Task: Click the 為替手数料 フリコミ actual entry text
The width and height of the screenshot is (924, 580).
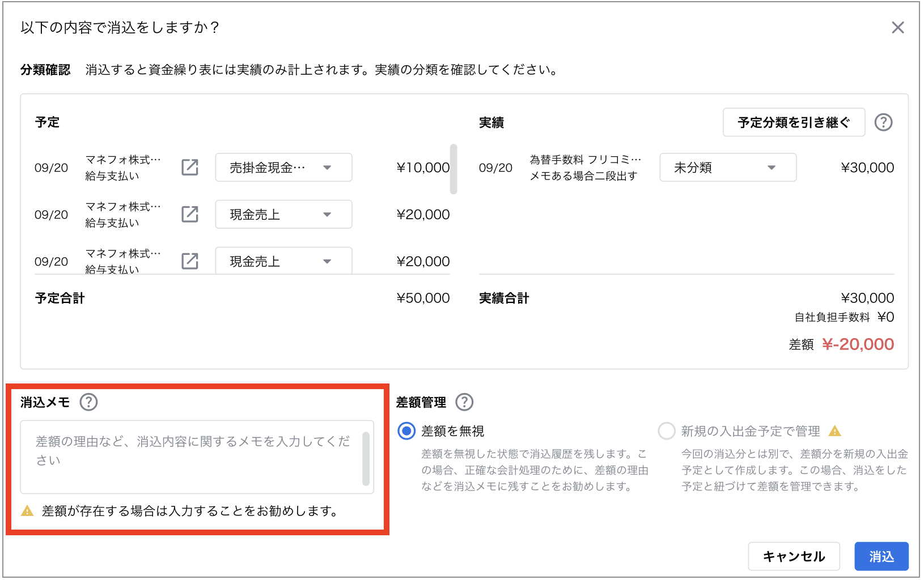Action: click(x=586, y=160)
